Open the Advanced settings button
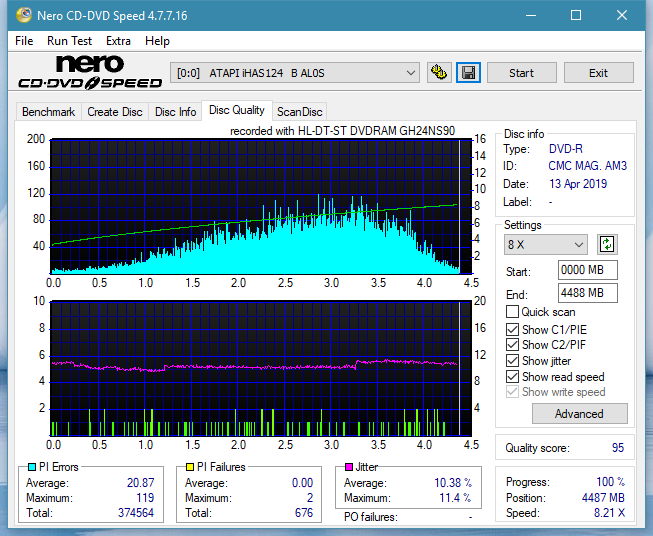 pos(579,414)
